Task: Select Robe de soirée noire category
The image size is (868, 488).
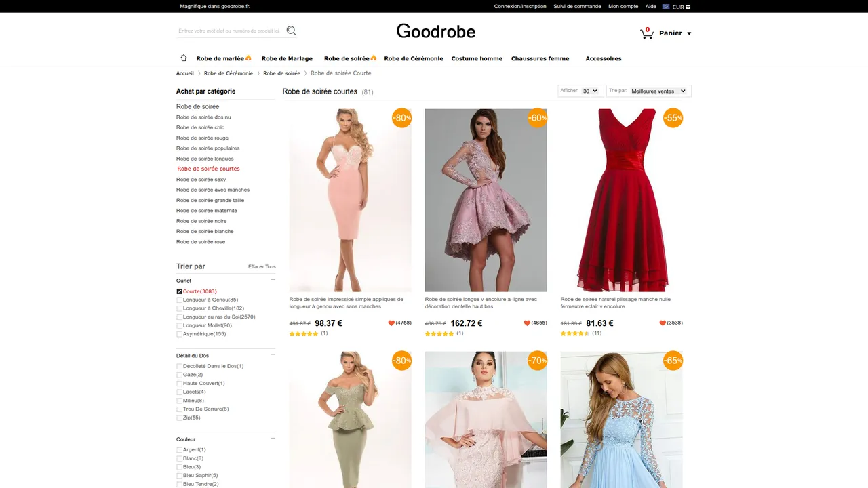Action: (201, 221)
